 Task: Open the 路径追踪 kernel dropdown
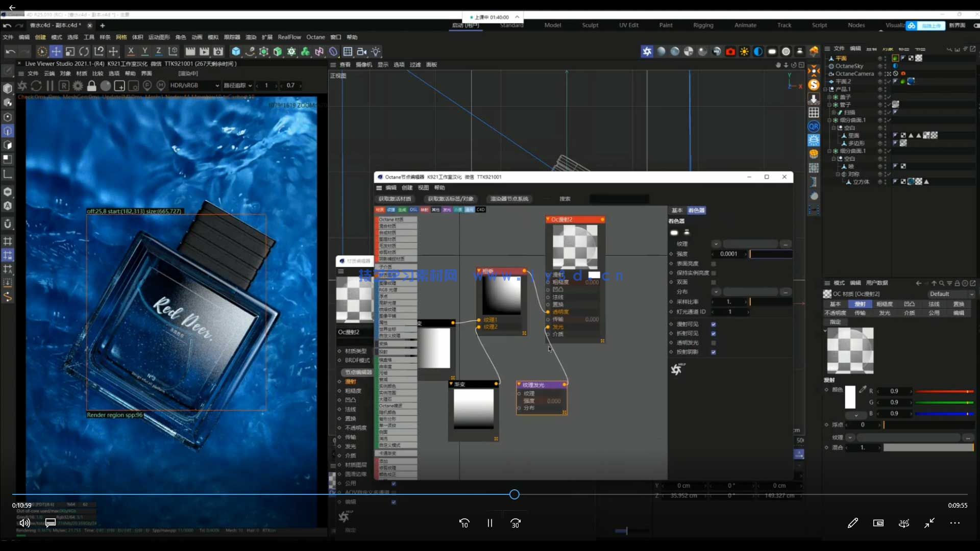[238, 86]
